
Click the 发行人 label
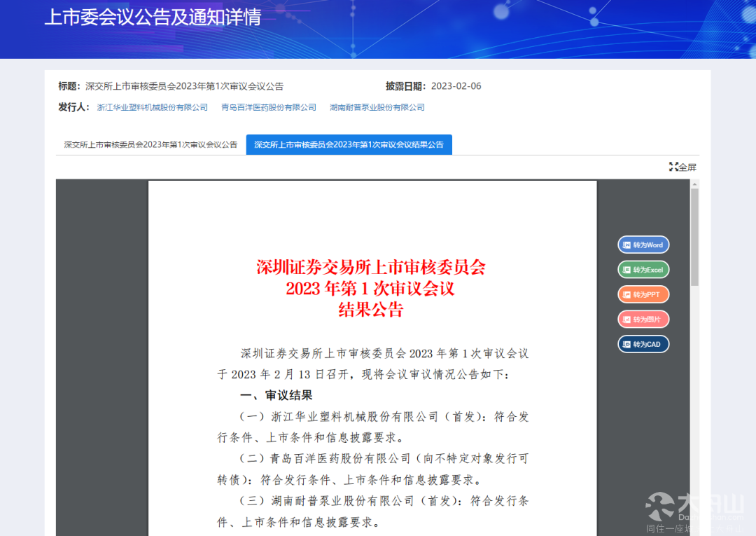click(73, 107)
